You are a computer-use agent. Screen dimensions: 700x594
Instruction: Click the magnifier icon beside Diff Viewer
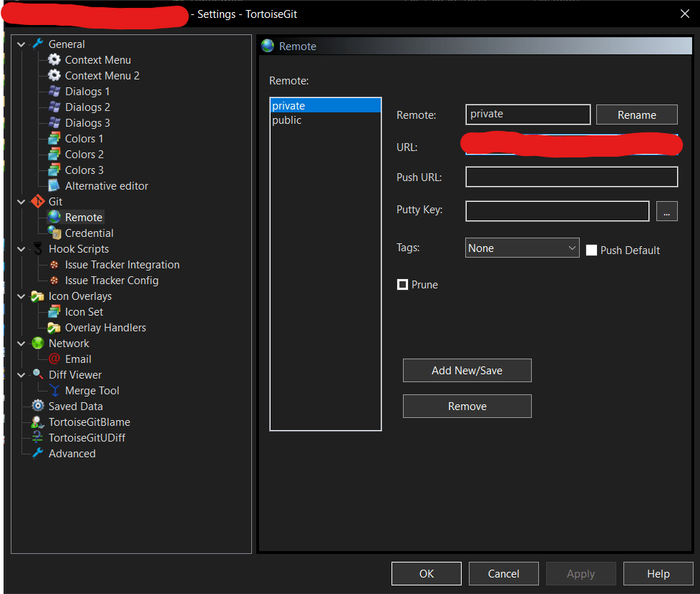point(38,374)
